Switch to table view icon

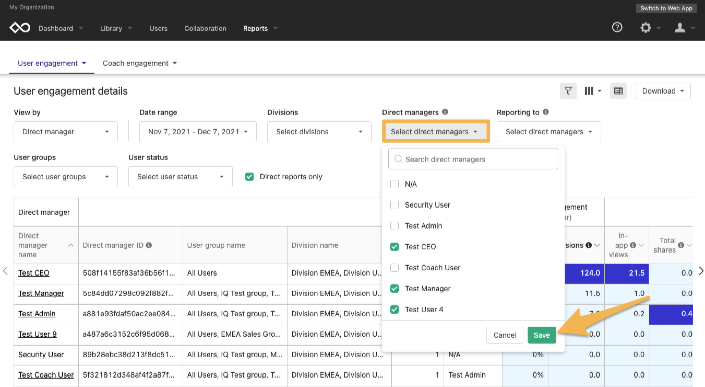click(618, 91)
